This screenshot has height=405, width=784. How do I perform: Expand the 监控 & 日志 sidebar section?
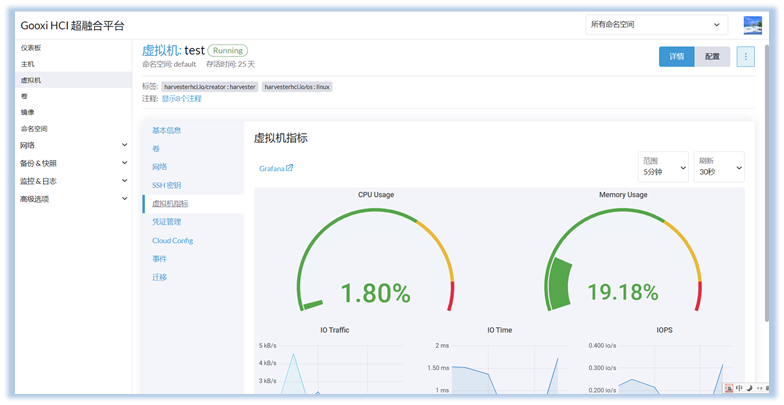[x=74, y=181]
